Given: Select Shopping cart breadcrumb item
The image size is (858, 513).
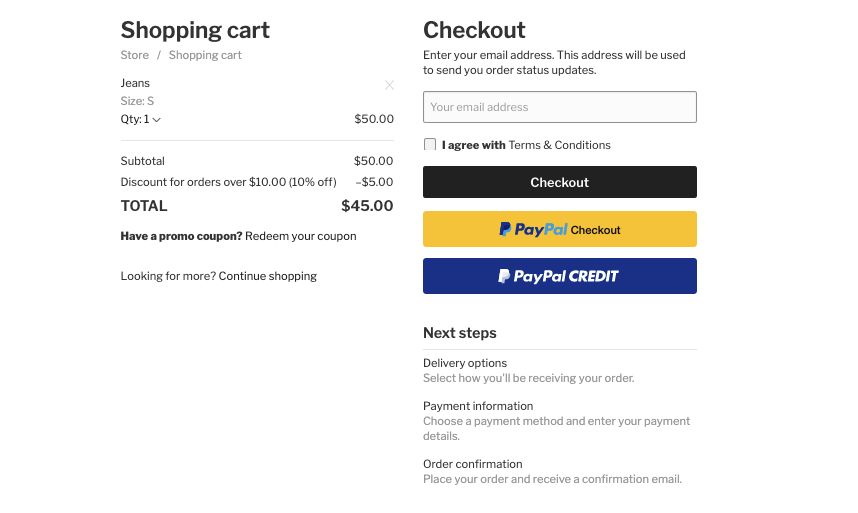Looking at the screenshot, I should (x=205, y=55).
